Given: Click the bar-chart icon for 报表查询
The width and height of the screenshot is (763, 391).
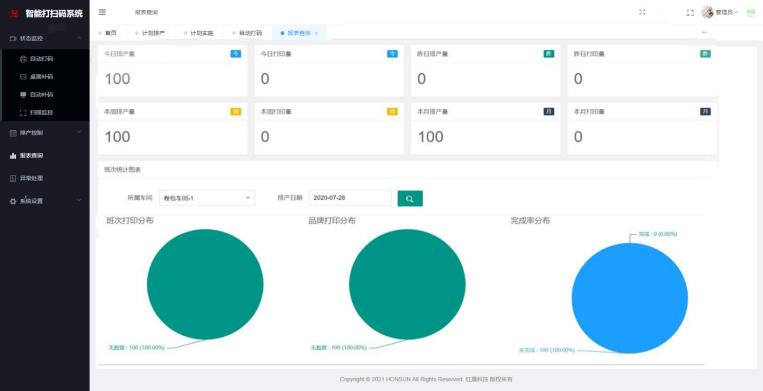Looking at the screenshot, I should point(13,156).
